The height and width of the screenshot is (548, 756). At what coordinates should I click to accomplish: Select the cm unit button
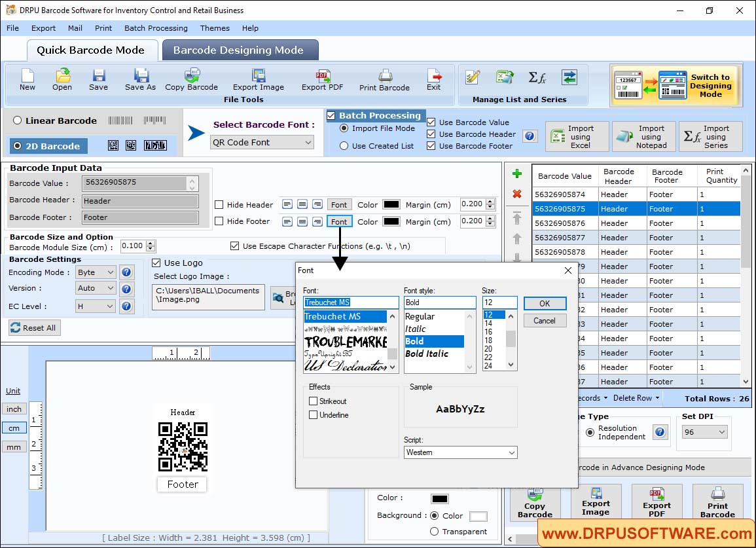(x=14, y=428)
